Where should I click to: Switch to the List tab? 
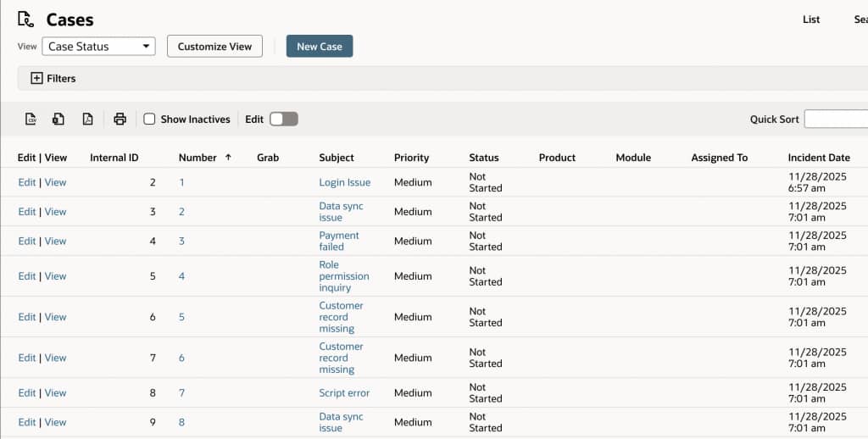(x=811, y=19)
